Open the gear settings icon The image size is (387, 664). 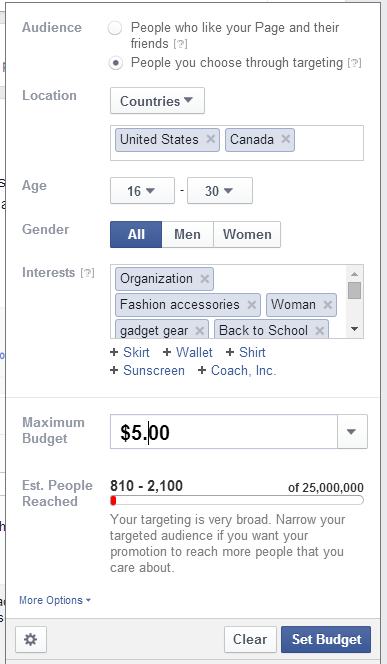pos(31,639)
